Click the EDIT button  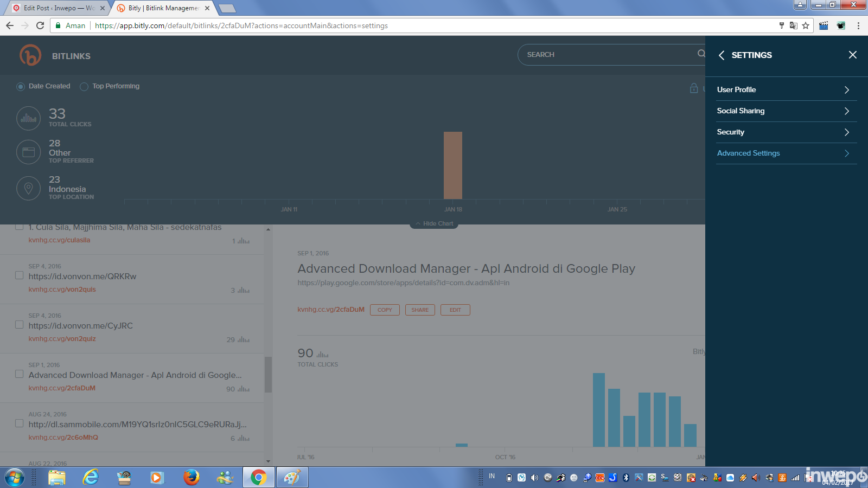455,310
